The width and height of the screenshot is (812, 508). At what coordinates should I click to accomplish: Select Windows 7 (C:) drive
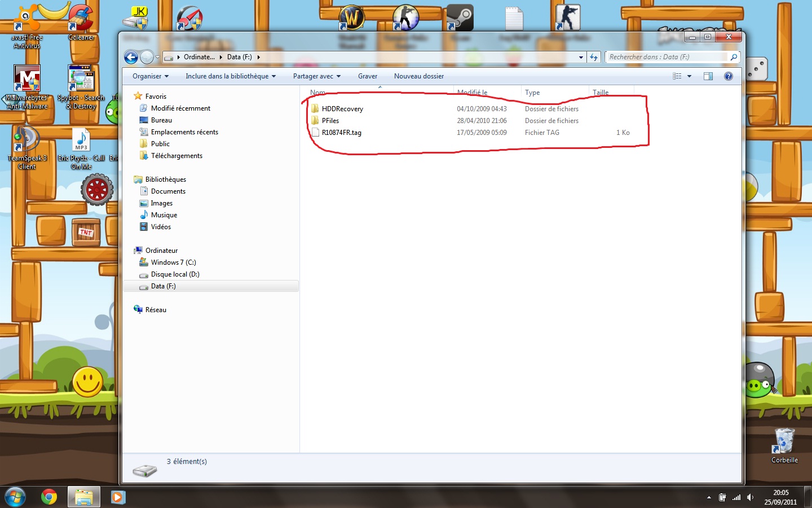173,262
